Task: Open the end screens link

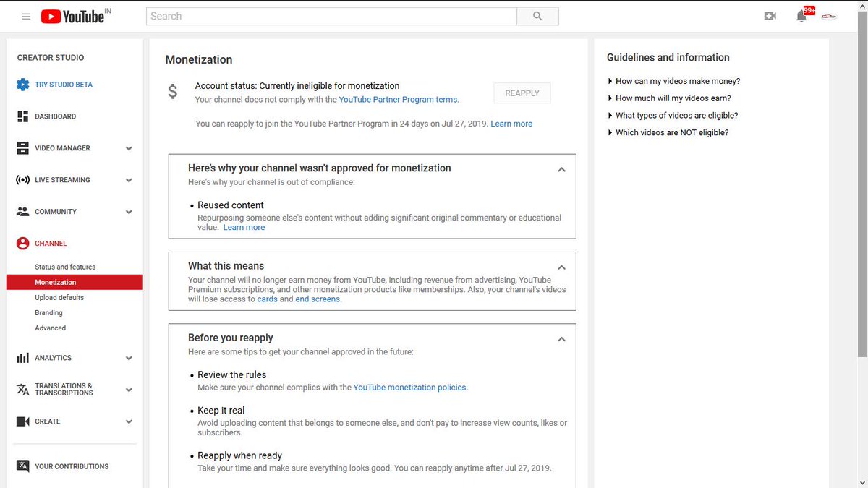Action: [318, 299]
